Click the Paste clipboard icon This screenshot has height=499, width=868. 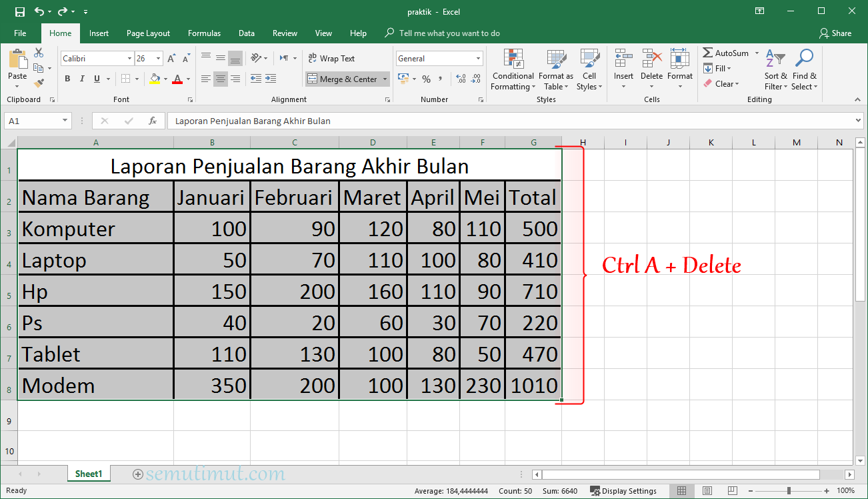[x=17, y=60]
